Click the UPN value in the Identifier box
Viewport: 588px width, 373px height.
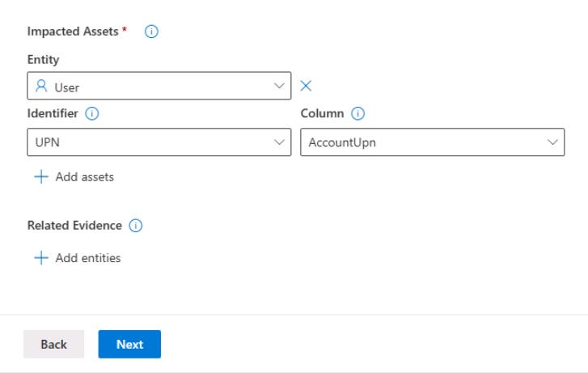44,142
